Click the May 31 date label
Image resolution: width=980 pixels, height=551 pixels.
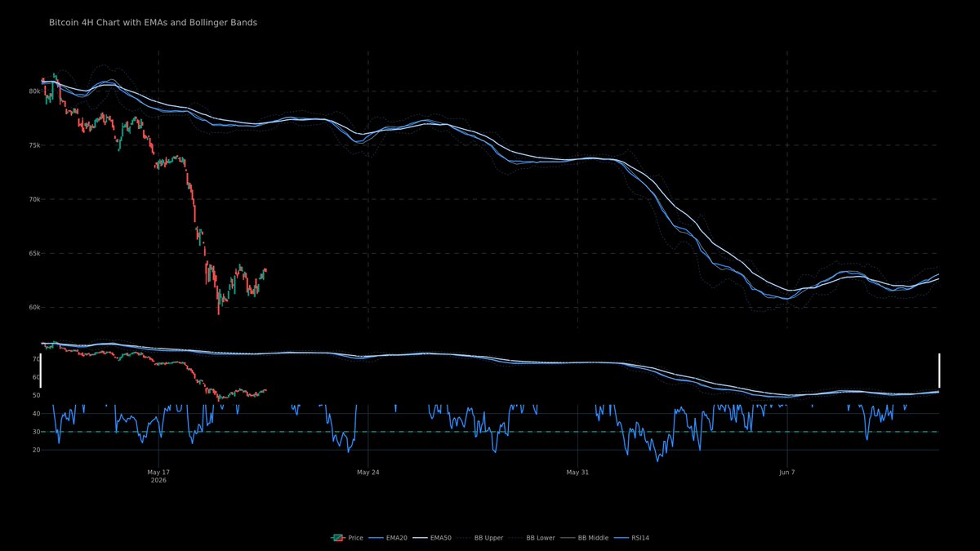[577, 473]
